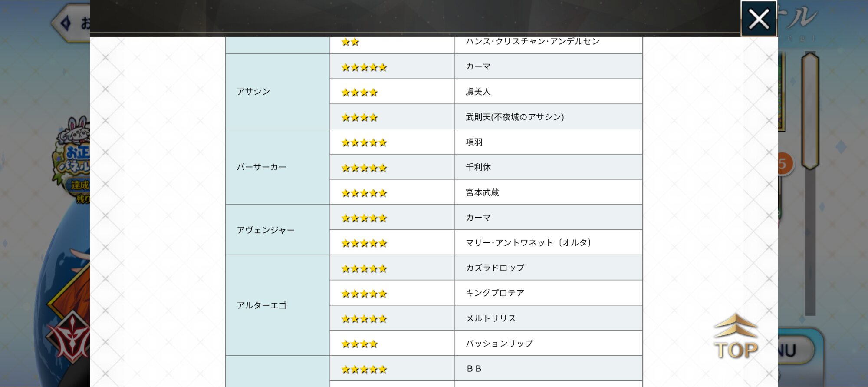Select the バーサーカー class cell
The height and width of the screenshot is (387, 868).
[277, 167]
